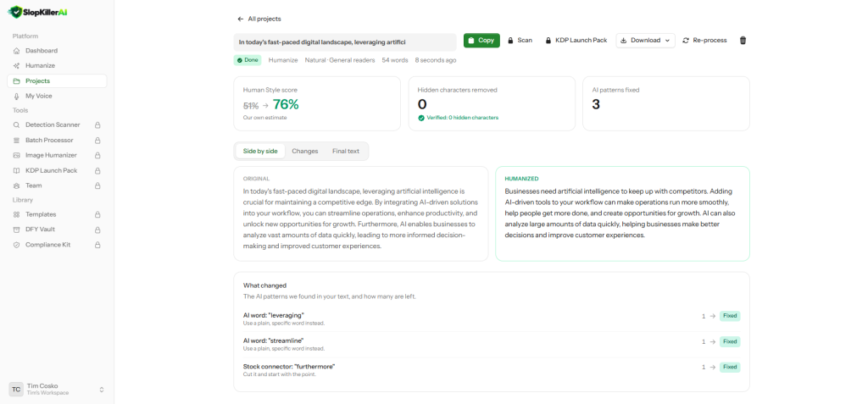The height and width of the screenshot is (404, 868).
Task: Click KDP Launch Pack button in toolbar
Action: (576, 41)
